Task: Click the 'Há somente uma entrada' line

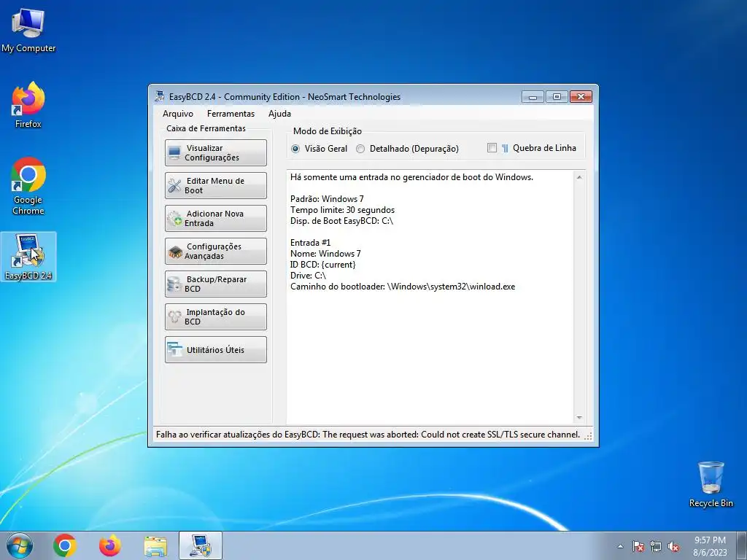Action: click(411, 177)
